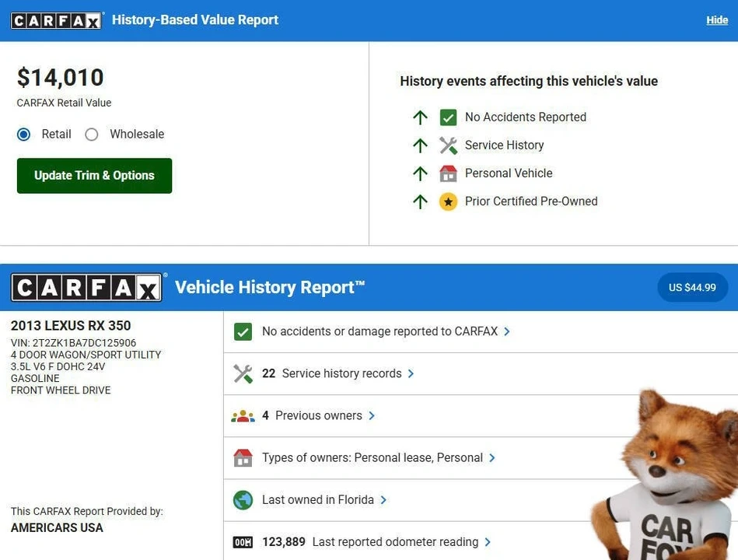Click the $14,010 retail value amount
This screenshot has height=560, width=738.
tap(60, 78)
